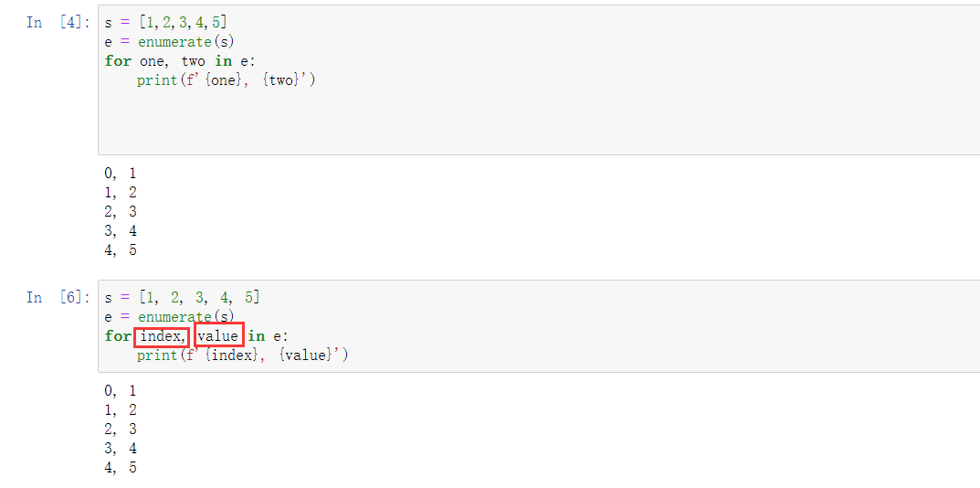Click the red-boxed 'index,' variable
This screenshot has height=488, width=980.
(162, 336)
